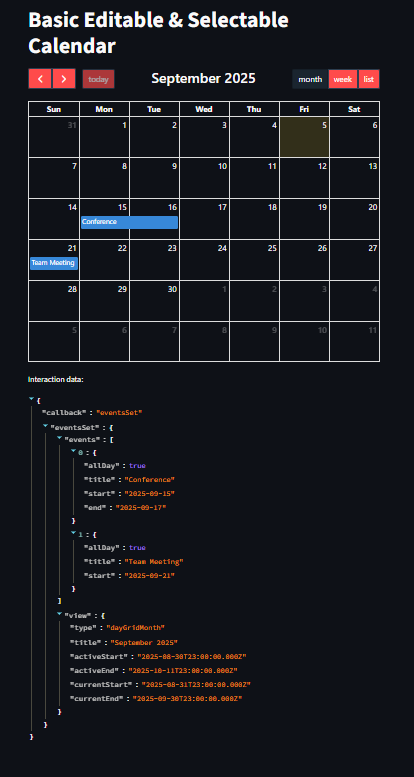This screenshot has height=777, width=414.
Task: Collapse the root JSON object
Action: pyautogui.click(x=32, y=398)
